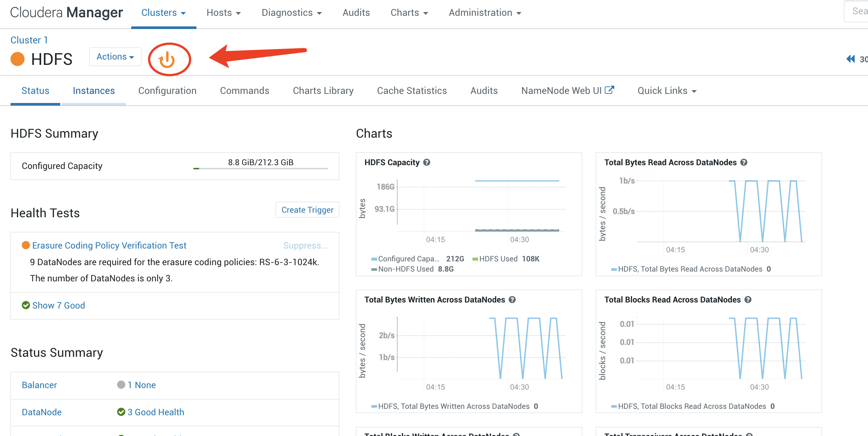Open Audits in the top navigation bar
Screen dimensions: 868x436
[356, 12]
